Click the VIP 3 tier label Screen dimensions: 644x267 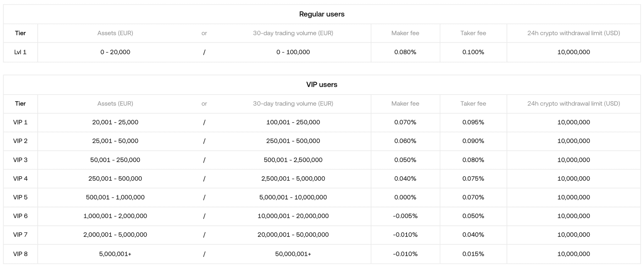pos(20,160)
